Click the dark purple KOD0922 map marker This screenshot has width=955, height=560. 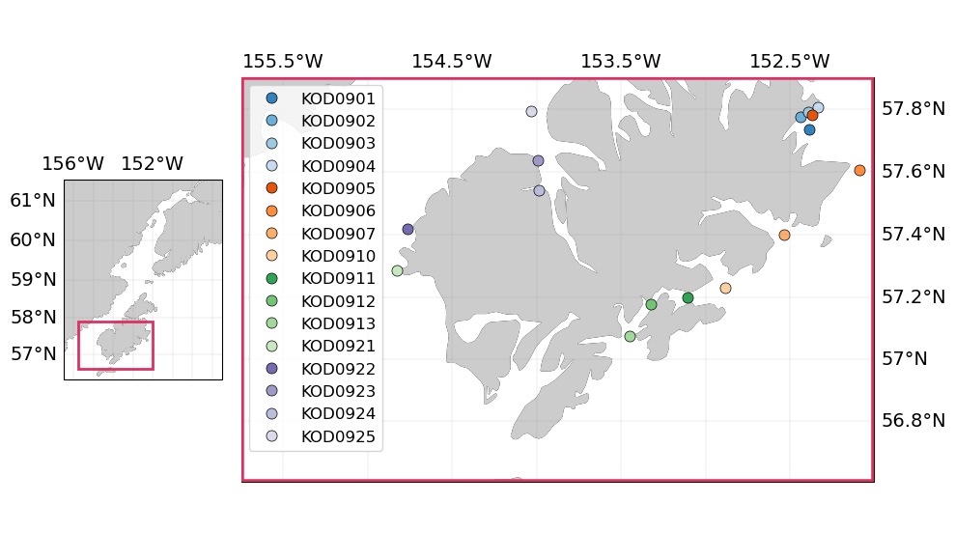407,230
